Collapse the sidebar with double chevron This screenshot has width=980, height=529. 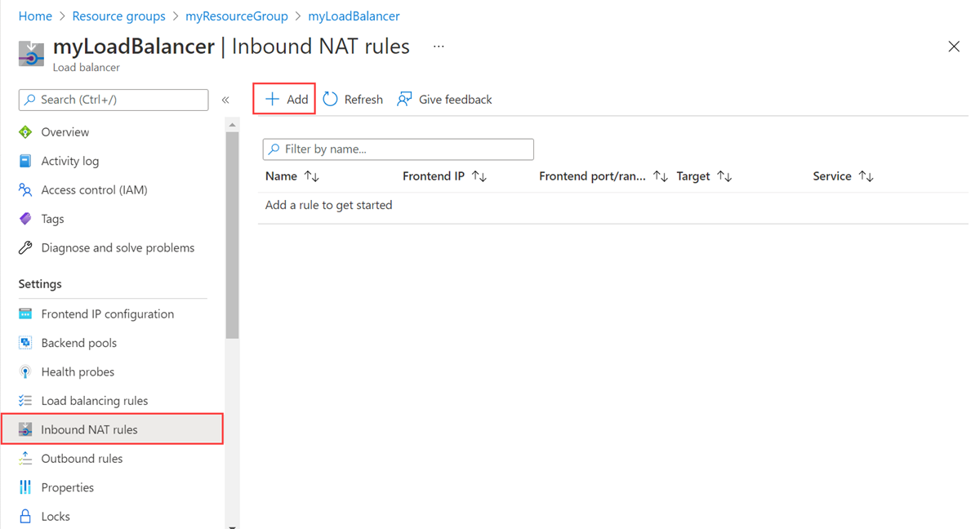225,100
